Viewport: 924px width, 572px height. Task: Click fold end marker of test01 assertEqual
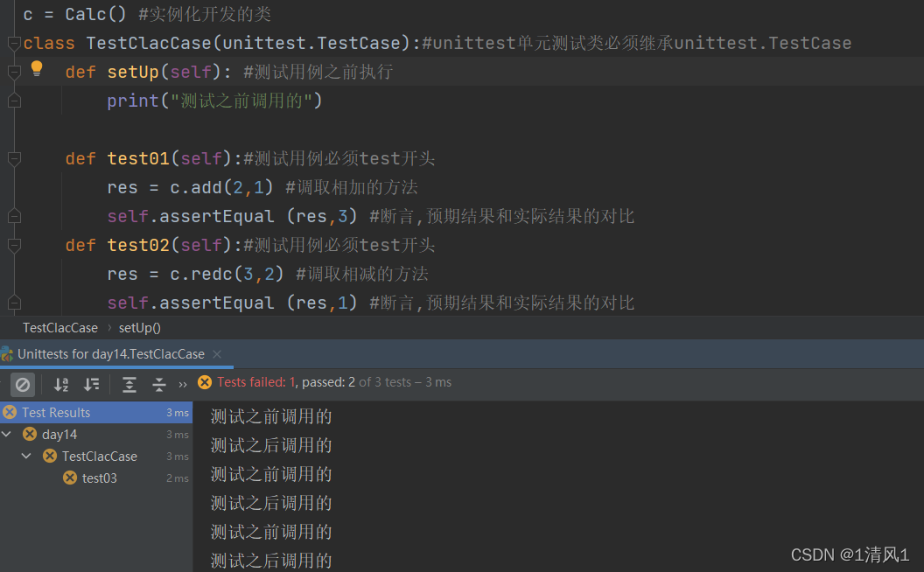pos(14,216)
